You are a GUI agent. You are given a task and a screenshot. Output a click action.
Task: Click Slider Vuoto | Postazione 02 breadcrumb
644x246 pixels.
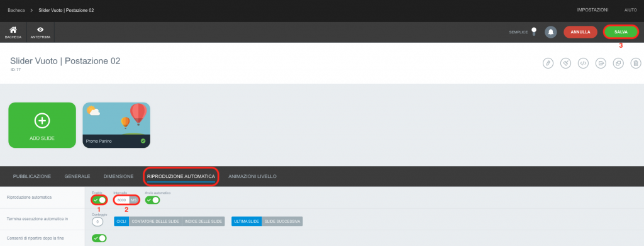coord(66,10)
